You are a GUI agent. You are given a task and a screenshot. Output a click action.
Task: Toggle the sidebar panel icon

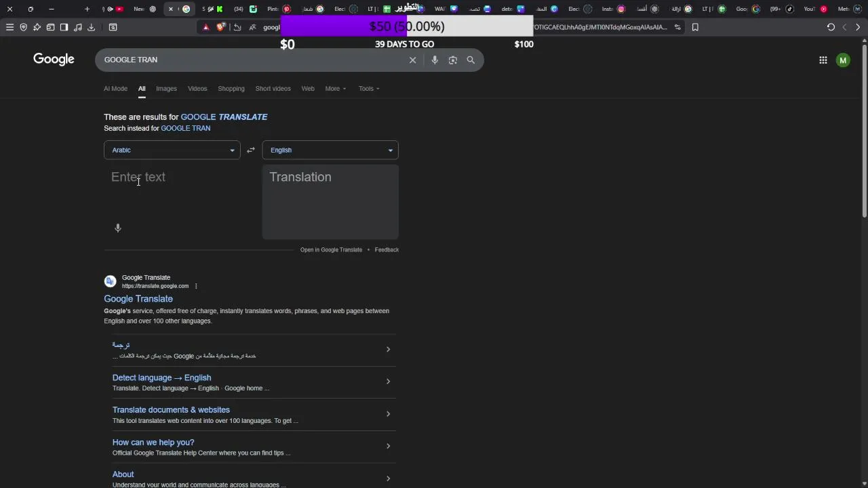pos(64,27)
